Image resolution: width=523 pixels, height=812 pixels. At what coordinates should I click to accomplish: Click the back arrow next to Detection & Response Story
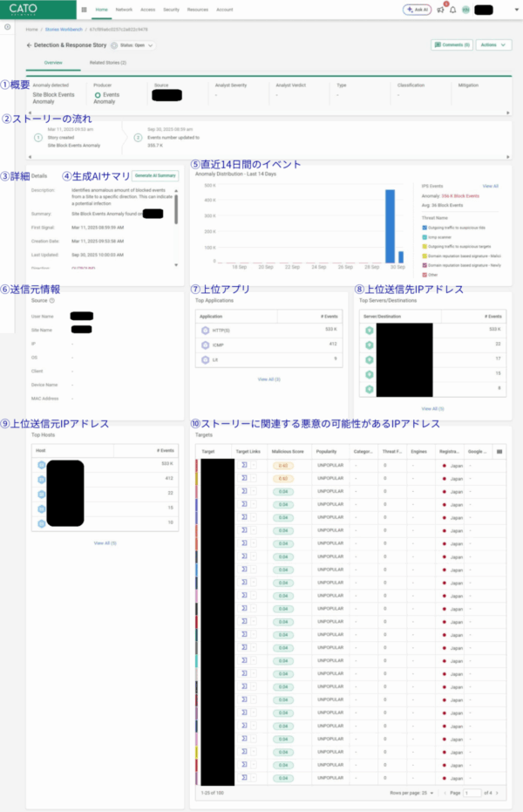tap(30, 44)
